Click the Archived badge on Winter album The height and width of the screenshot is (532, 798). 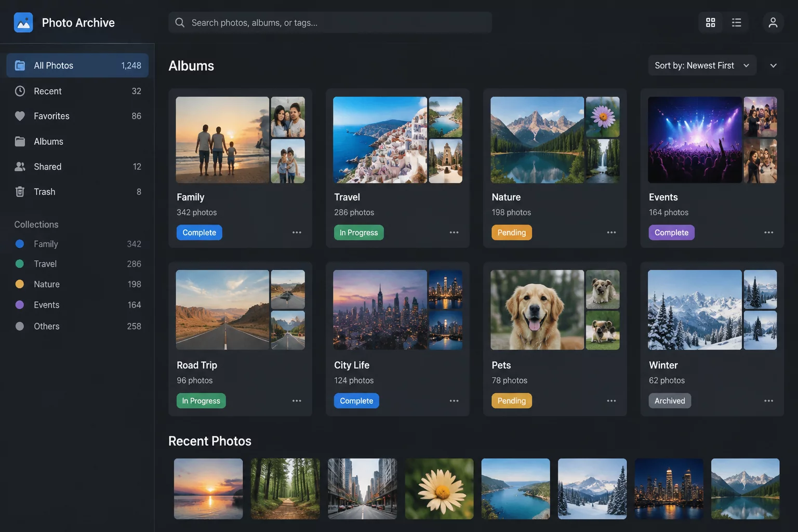coord(670,401)
